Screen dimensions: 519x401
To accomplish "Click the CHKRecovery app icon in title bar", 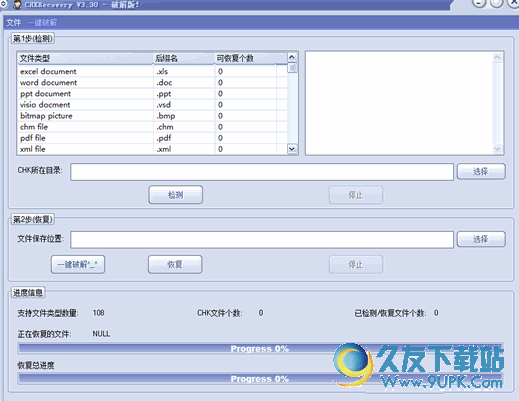I will (17, 5).
